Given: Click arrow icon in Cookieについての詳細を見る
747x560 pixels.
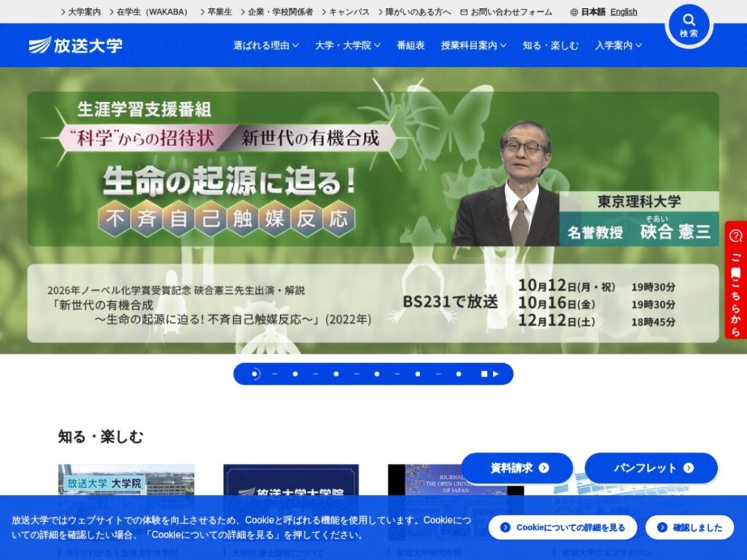Looking at the screenshot, I should point(506,527).
